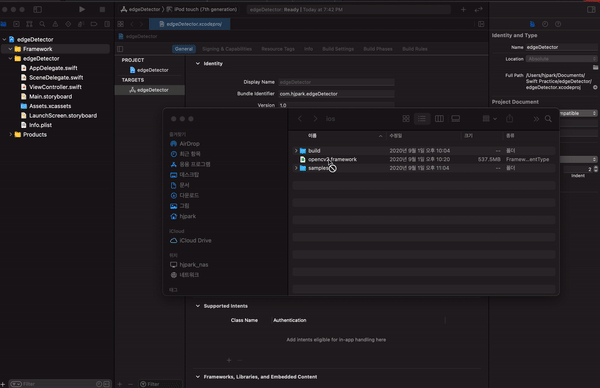
Task: Collapse the Identity section
Action: [x=197, y=64]
